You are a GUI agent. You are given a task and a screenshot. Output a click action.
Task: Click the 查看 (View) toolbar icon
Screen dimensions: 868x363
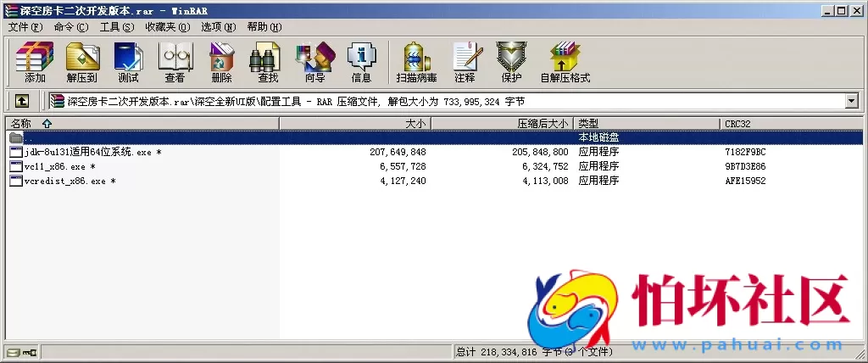175,56
